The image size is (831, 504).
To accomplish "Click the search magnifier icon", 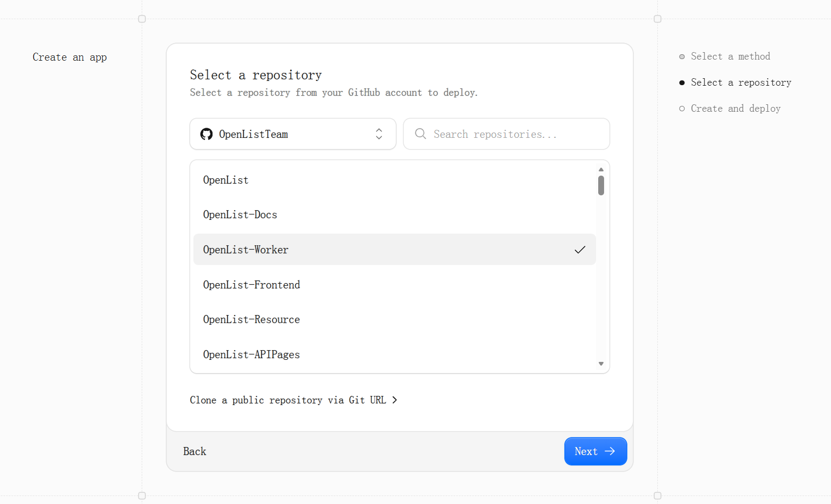I will 420,134.
